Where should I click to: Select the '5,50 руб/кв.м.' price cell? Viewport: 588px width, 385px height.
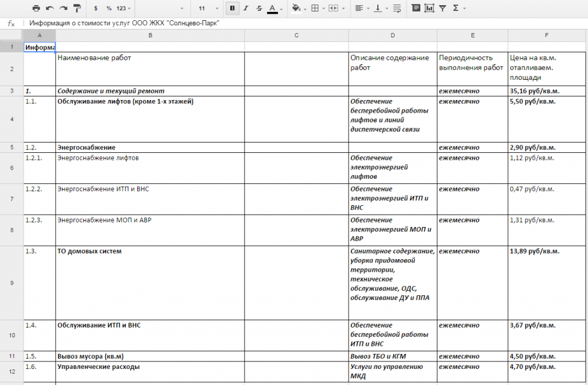(x=547, y=119)
